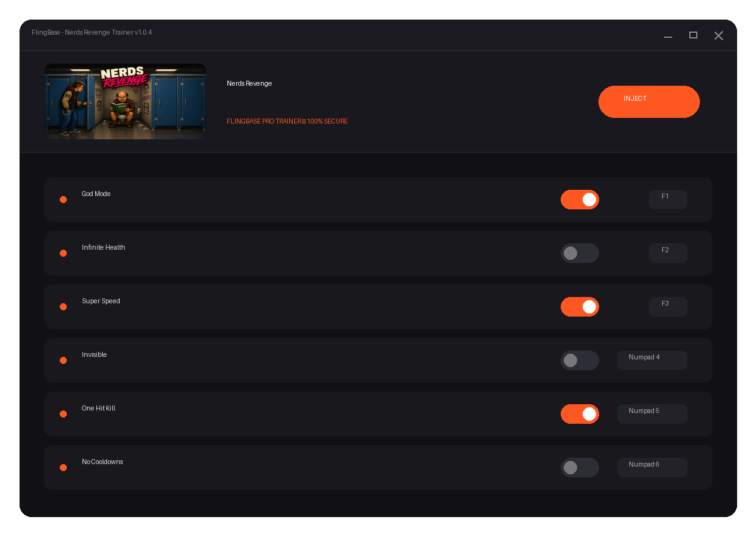This screenshot has height=536, width=756.
Task: Maximize the trainer window
Action: click(x=693, y=35)
